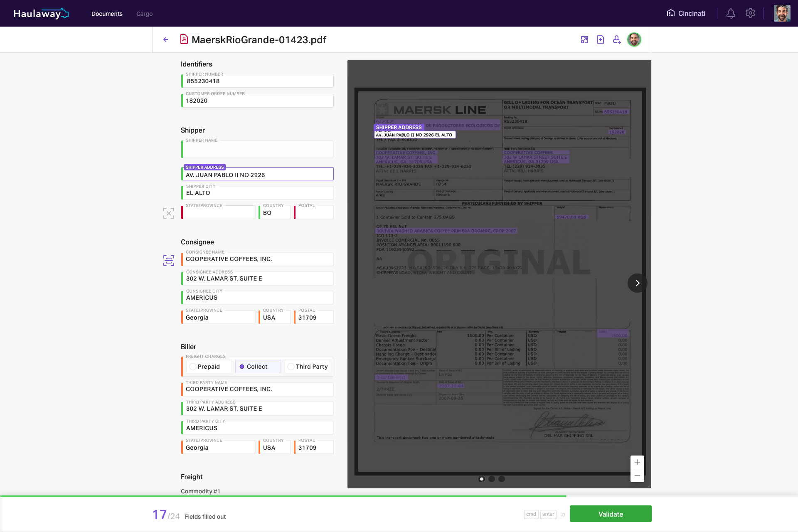Edit shipper Country field BO
798x532 pixels.
275,212
